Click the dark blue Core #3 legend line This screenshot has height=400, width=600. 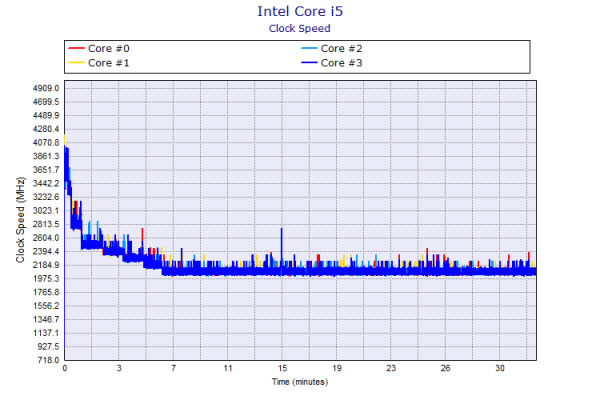pyautogui.click(x=309, y=62)
